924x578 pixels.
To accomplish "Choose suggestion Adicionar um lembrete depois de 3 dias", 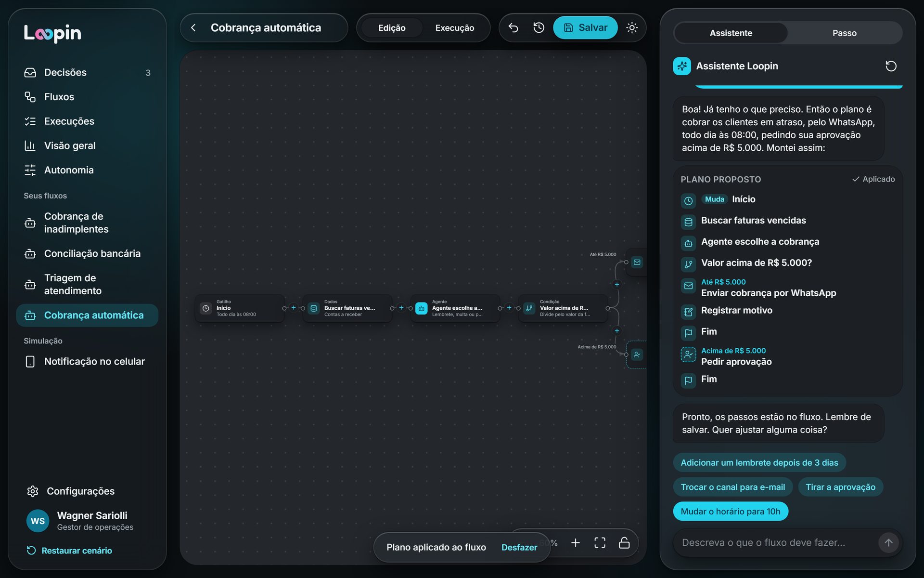I will coord(759,463).
